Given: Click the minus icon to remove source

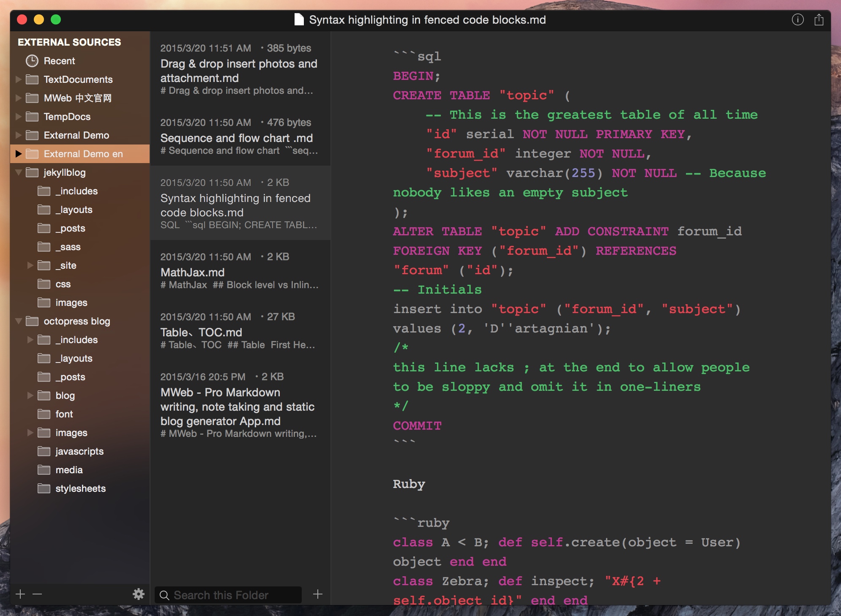Looking at the screenshot, I should (37, 594).
